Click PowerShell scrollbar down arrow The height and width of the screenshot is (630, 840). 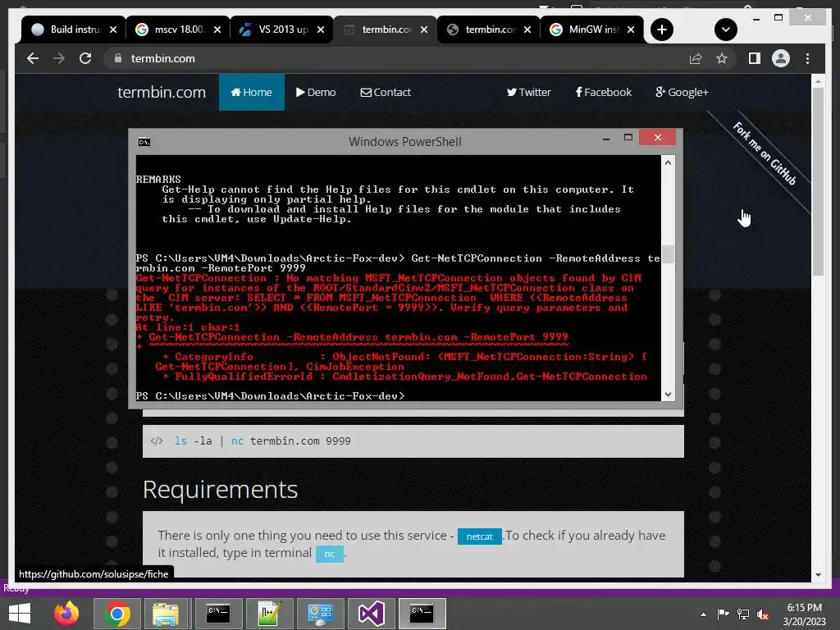tap(668, 395)
